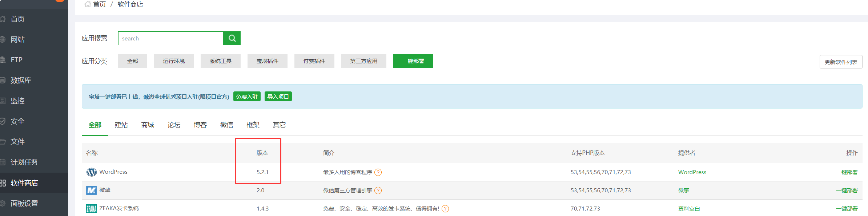Filter apps by 付费插件 category
Screen dimensions: 868x216
pos(314,61)
